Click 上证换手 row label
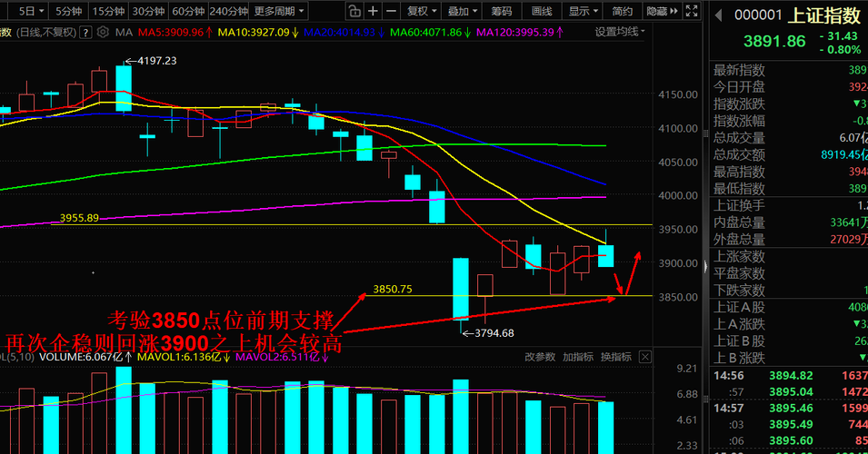The height and width of the screenshot is (454, 868). coord(739,206)
